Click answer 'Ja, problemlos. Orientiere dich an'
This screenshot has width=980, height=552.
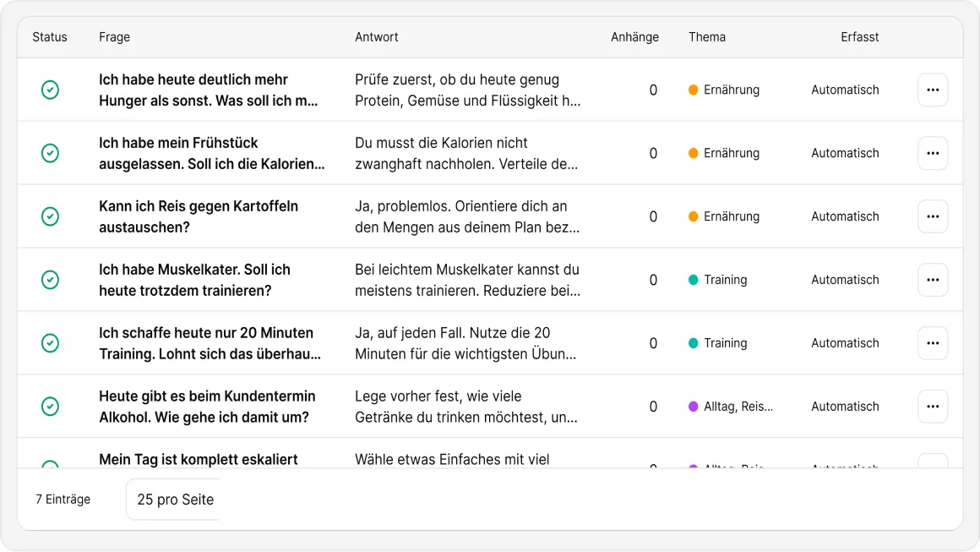pos(467,216)
